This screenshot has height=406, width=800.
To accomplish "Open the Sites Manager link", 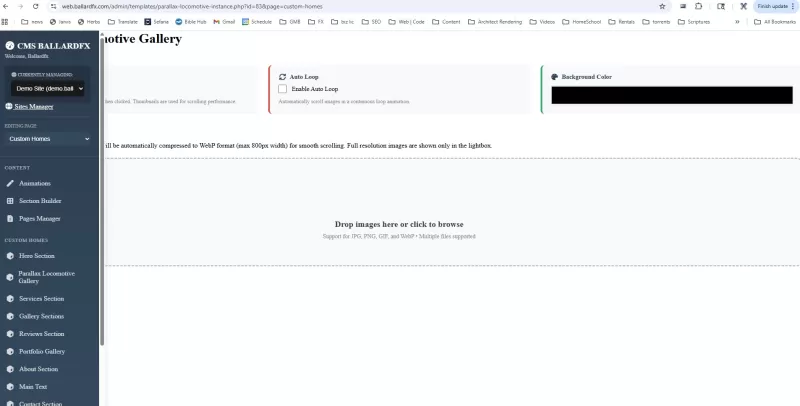I will [x=34, y=106].
